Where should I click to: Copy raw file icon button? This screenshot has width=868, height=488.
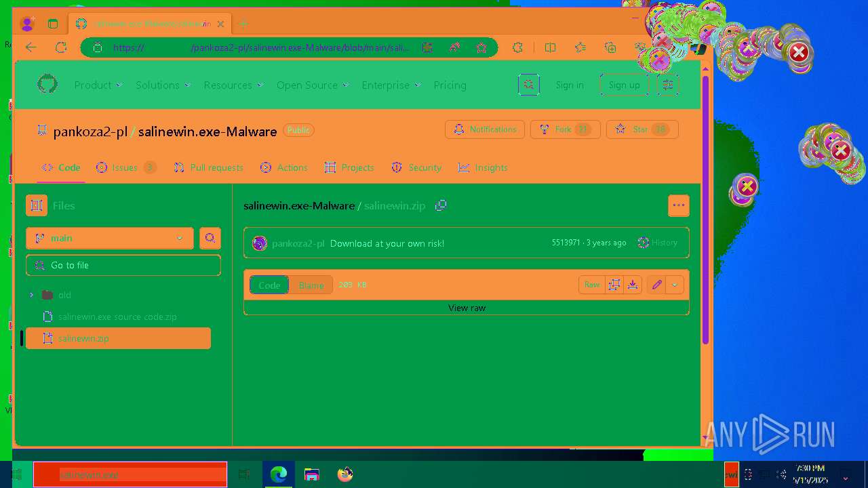coord(614,285)
